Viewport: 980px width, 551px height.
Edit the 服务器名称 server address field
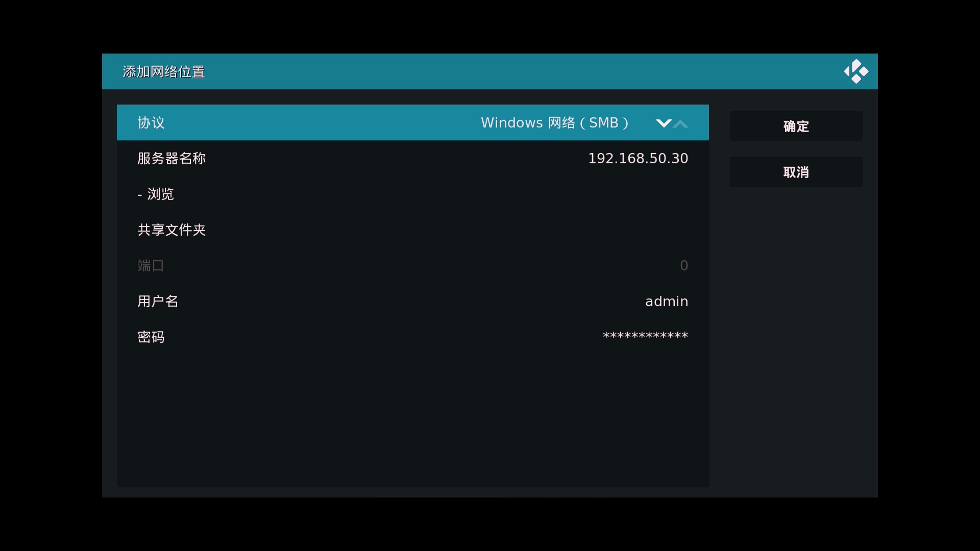pos(357,158)
